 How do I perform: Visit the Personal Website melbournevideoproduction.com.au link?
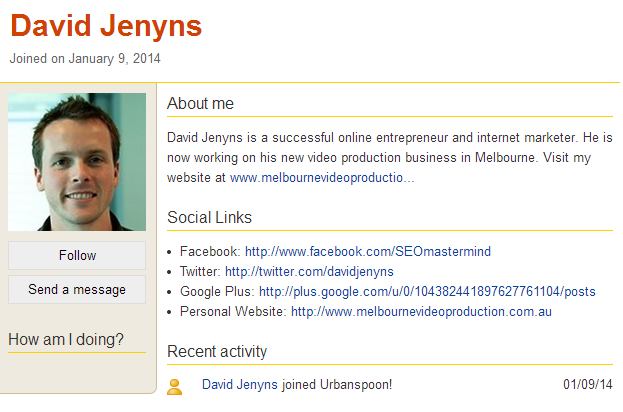422,311
